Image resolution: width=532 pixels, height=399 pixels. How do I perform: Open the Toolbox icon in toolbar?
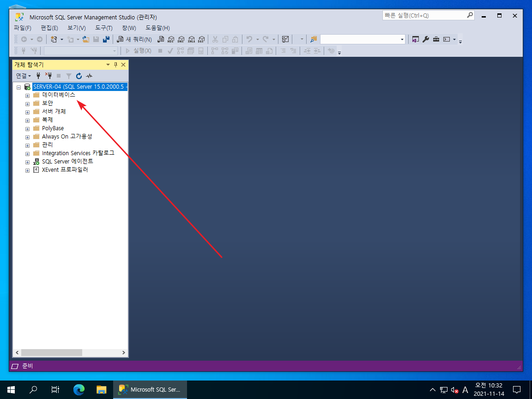point(436,39)
